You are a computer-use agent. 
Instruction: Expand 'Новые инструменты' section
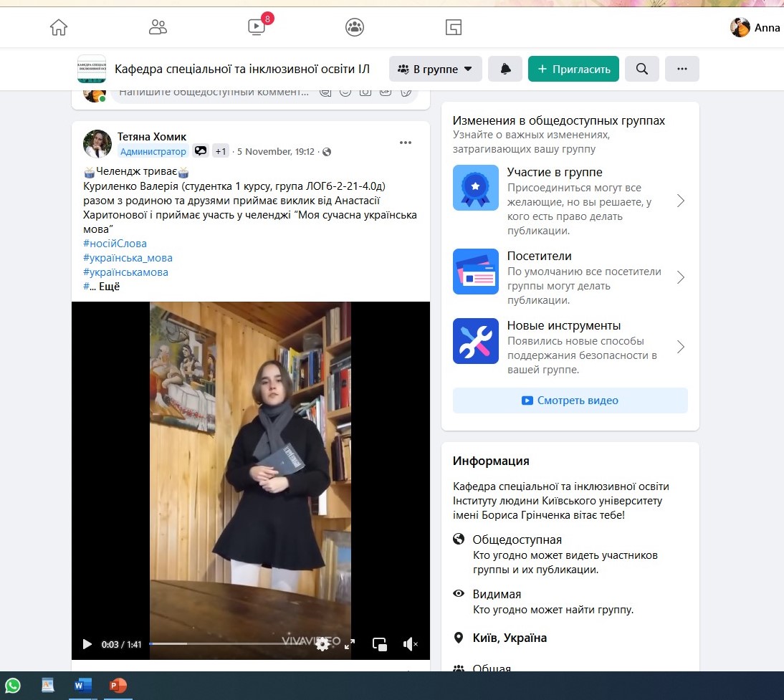680,347
